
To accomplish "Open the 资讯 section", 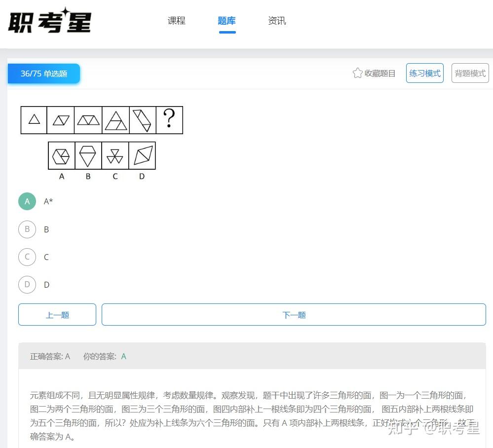I will pos(276,20).
